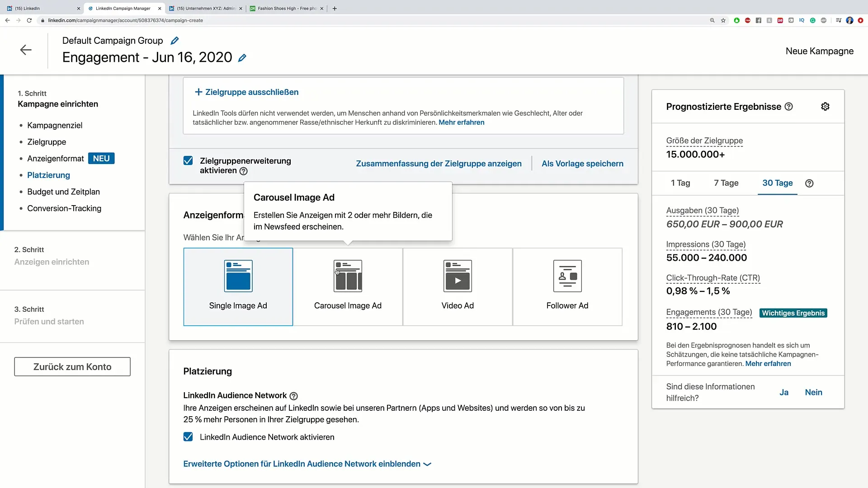
Task: Switch to the 1 Tag forecast tab
Action: click(681, 183)
